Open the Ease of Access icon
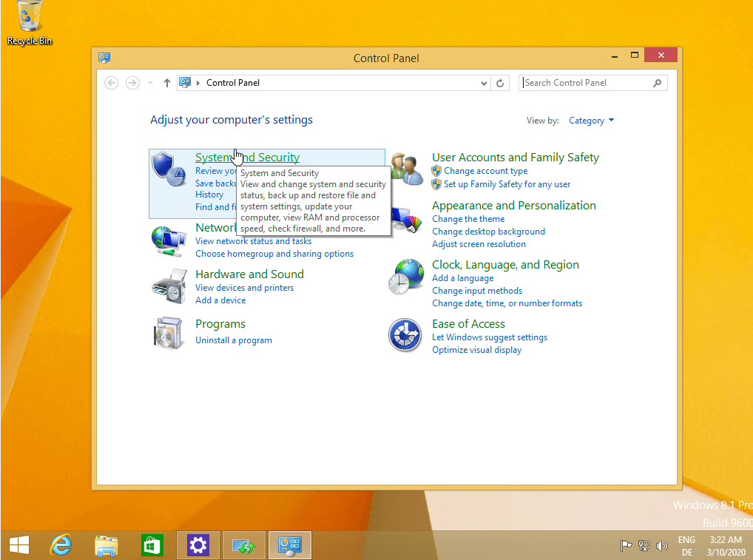The width and height of the screenshot is (753, 560). click(405, 335)
